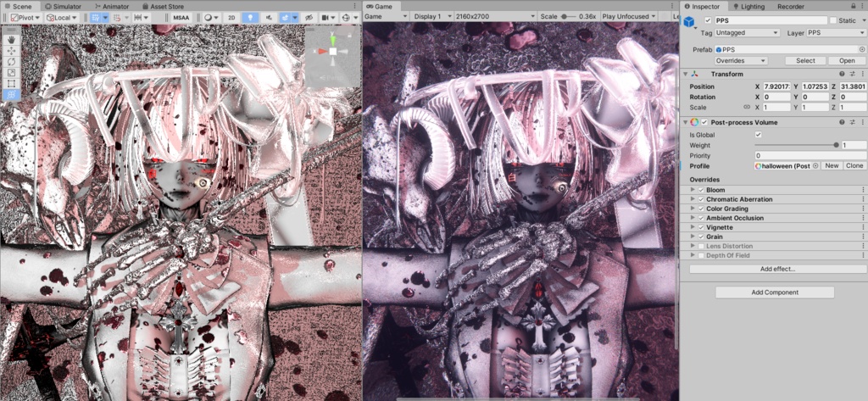Switch to the Simulator tab
The image size is (868, 401).
click(63, 6)
